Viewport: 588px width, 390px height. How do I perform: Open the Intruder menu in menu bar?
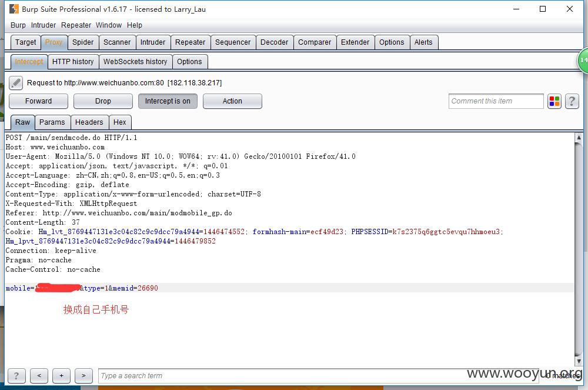43,25
